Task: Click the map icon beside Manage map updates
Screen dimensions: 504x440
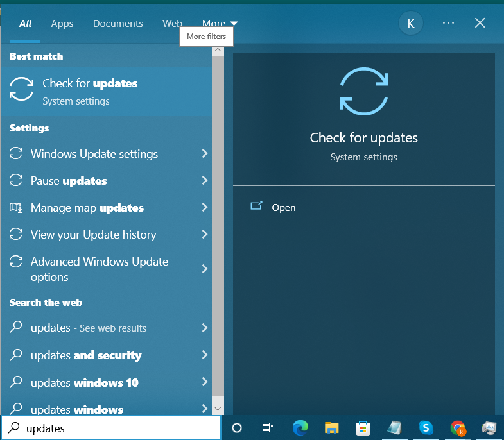Action: pos(16,207)
